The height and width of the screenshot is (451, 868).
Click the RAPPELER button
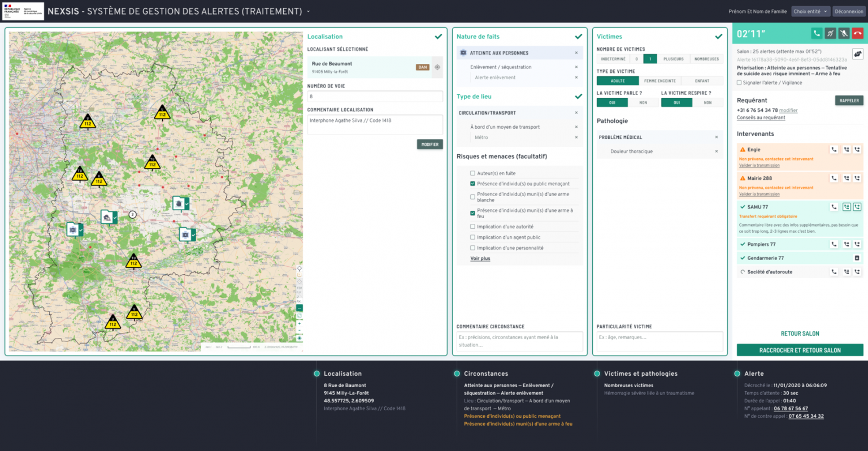tap(849, 101)
